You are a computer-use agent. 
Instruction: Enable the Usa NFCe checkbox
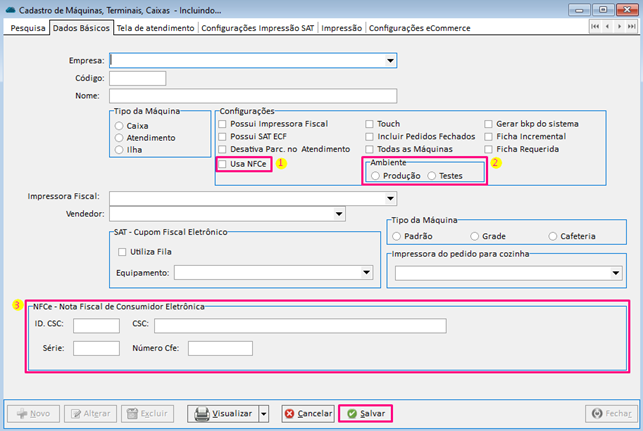point(223,162)
